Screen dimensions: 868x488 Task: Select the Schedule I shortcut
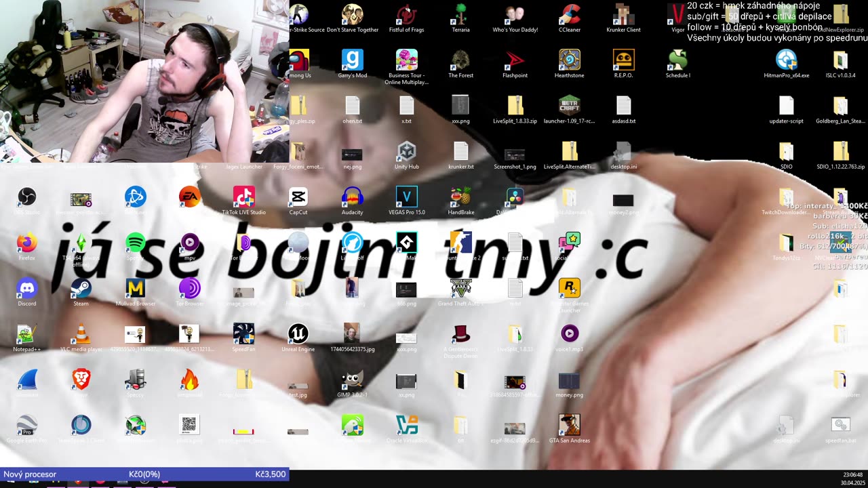click(678, 63)
